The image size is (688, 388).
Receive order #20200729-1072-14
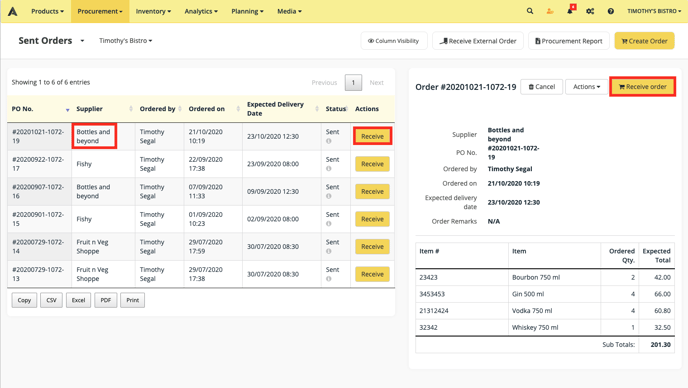coord(372,247)
